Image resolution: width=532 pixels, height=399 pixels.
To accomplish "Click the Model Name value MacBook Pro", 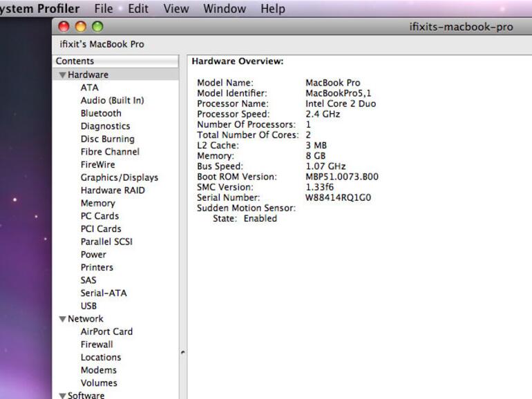I will 333,83.
